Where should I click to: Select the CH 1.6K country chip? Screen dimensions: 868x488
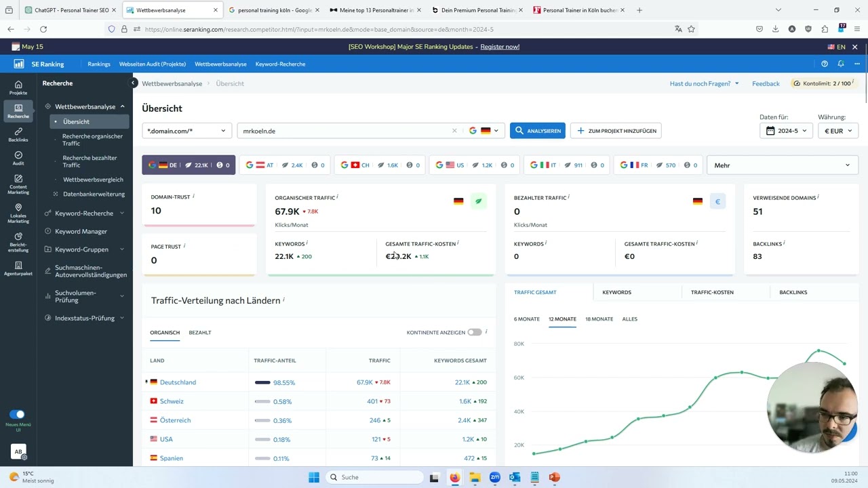pos(380,165)
